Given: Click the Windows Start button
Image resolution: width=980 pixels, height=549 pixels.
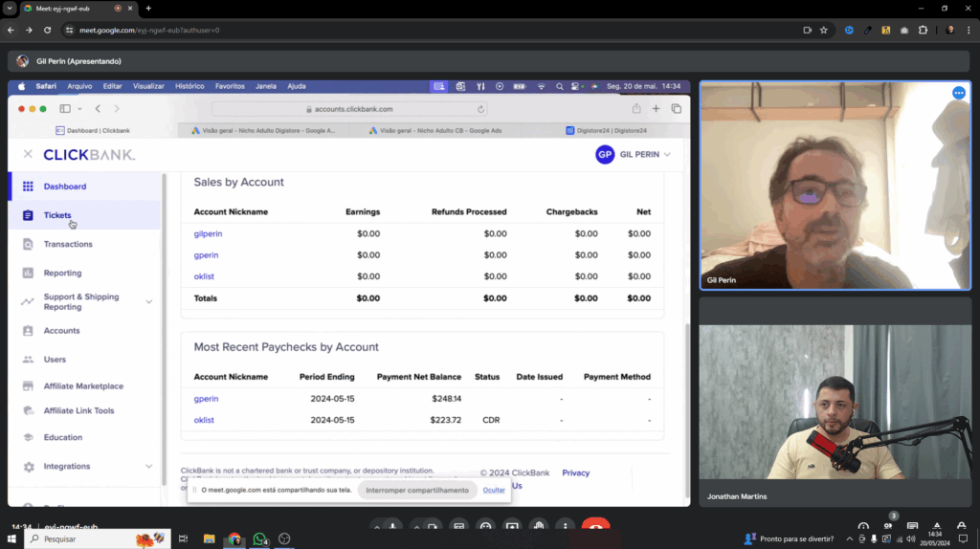Looking at the screenshot, I should (x=11, y=539).
